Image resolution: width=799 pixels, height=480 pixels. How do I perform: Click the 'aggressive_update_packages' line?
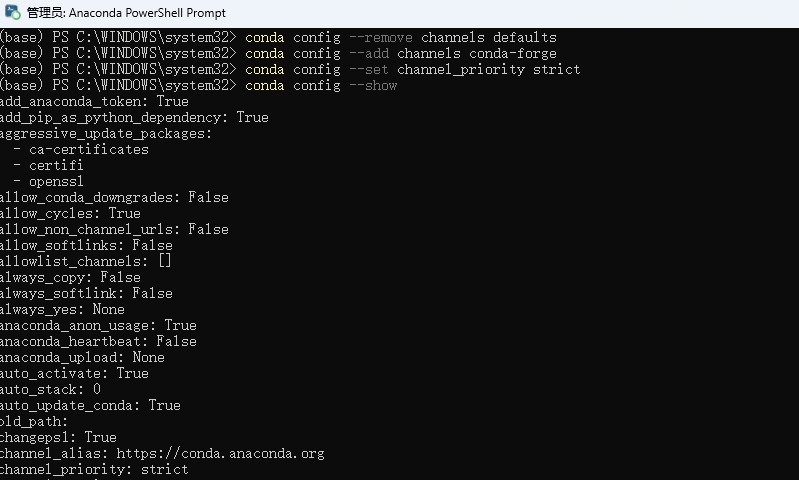pos(106,134)
